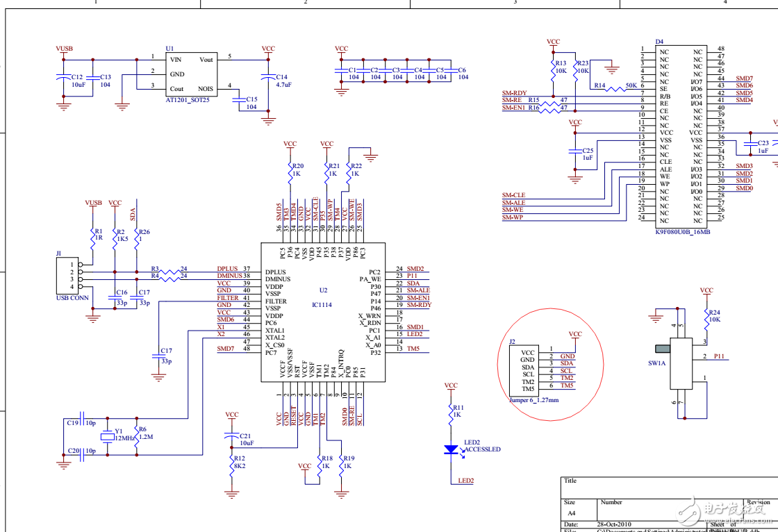This screenshot has height=532, width=778.
Task: Click the LED2 diode symbol
Action: click(x=451, y=449)
